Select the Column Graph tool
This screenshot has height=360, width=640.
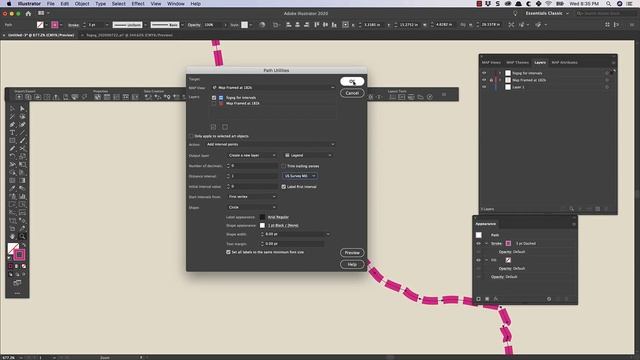[x=22, y=196]
